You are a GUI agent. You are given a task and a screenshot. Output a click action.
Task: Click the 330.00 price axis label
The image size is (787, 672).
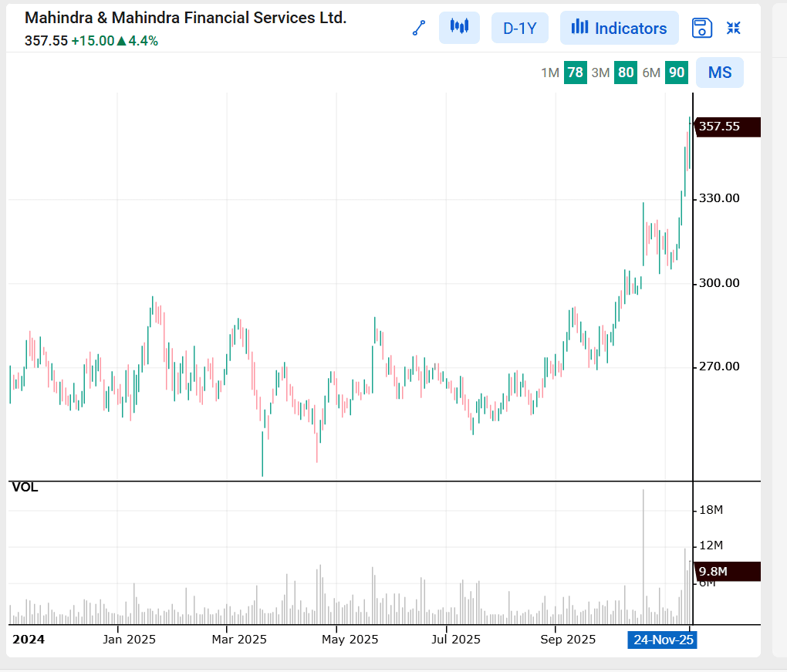tap(719, 198)
